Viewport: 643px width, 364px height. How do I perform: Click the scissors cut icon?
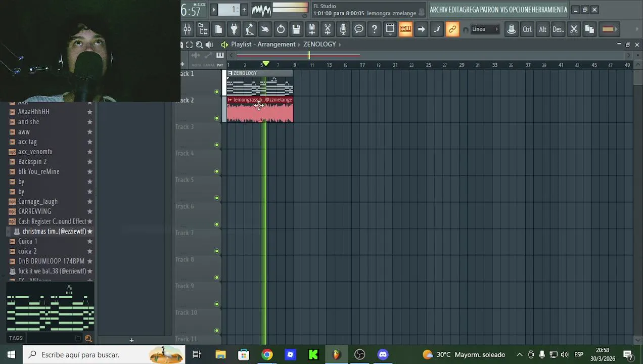pos(574,29)
